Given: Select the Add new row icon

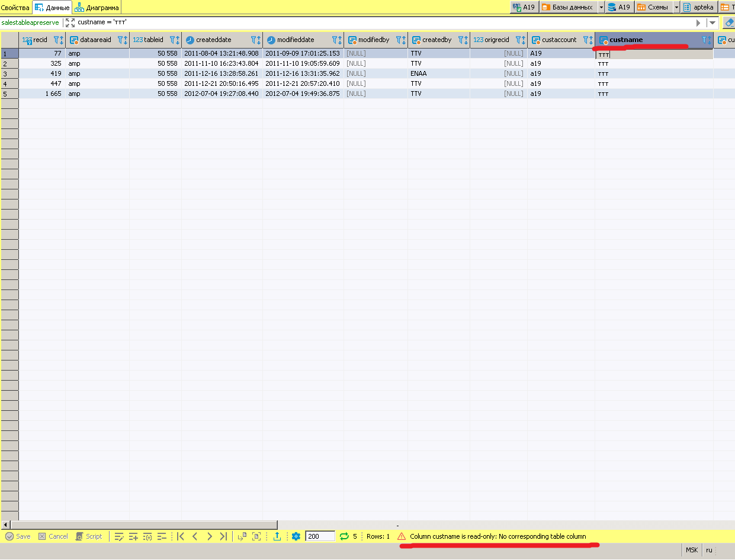Looking at the screenshot, I should (x=132, y=536).
